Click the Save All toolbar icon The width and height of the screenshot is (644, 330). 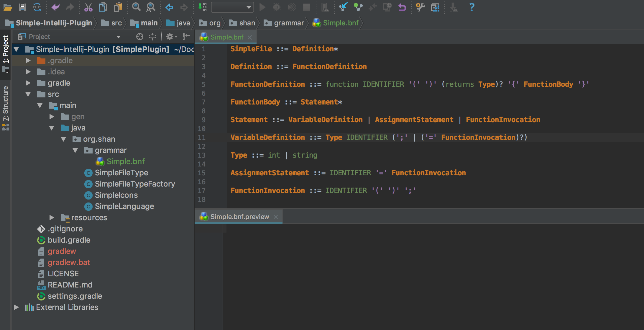pyautogui.click(x=22, y=7)
